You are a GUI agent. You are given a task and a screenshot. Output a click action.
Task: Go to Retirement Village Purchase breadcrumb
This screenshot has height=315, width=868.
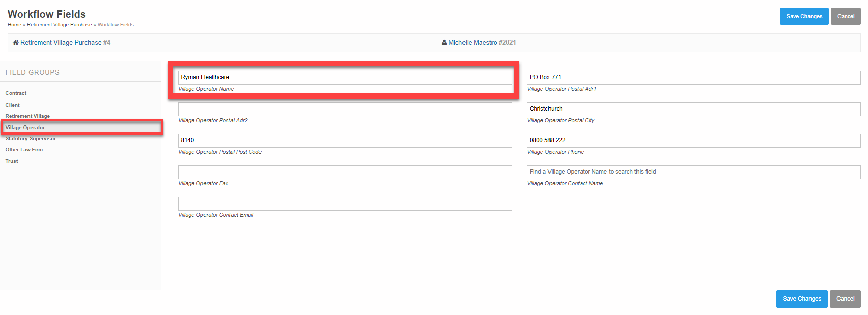(x=59, y=25)
